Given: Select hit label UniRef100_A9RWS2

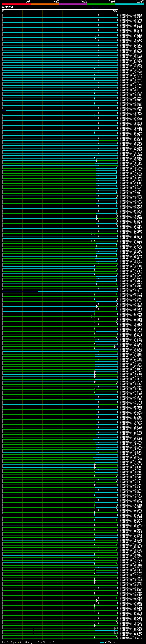Looking at the screenshot, I should point(131,123).
